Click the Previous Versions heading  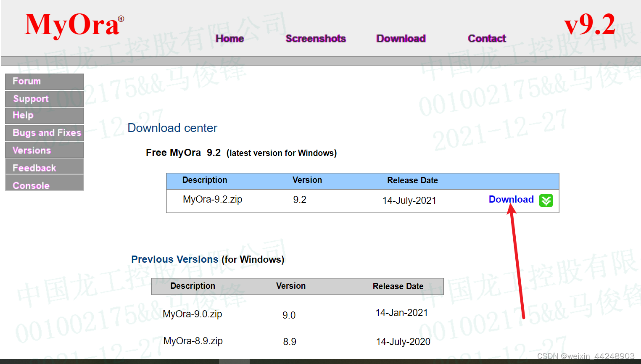coord(174,259)
